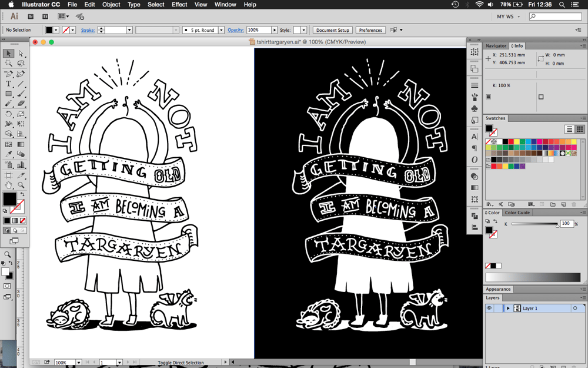
Task: Select the Line Segment tool
Action: [21, 84]
